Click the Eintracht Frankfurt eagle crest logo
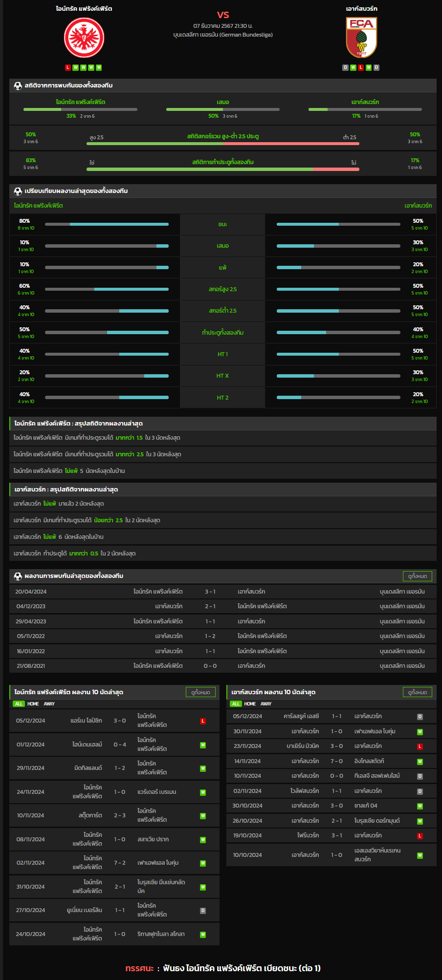Viewport: 442px width, 980px height. click(84, 38)
